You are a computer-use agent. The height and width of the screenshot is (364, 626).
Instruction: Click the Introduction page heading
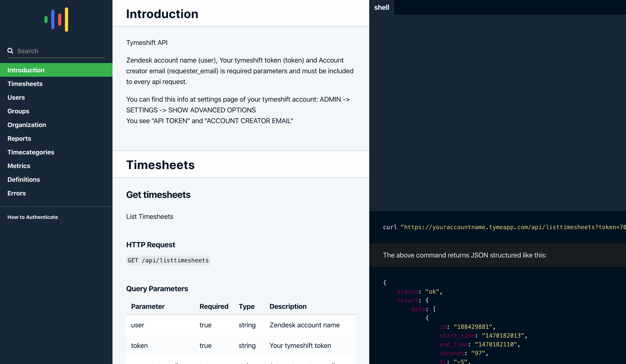[x=162, y=14]
